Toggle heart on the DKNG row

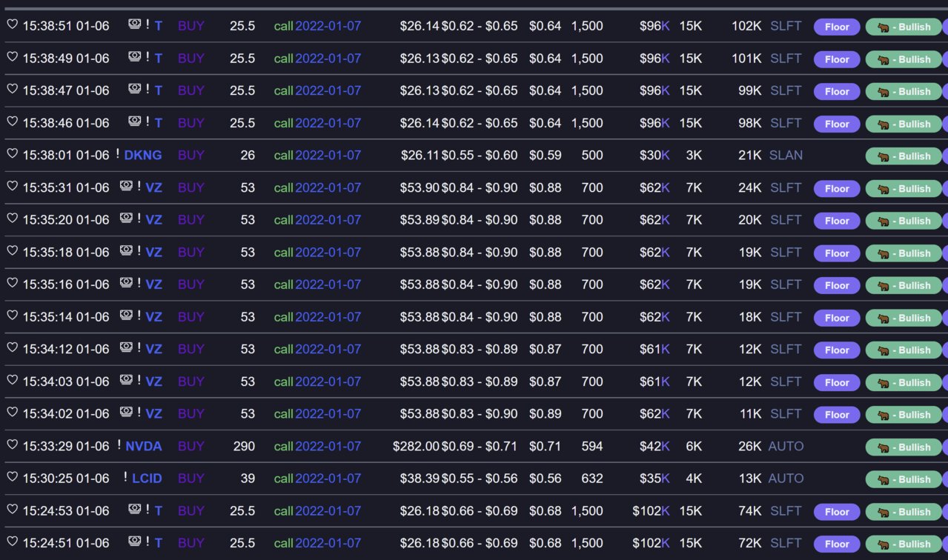coord(12,154)
